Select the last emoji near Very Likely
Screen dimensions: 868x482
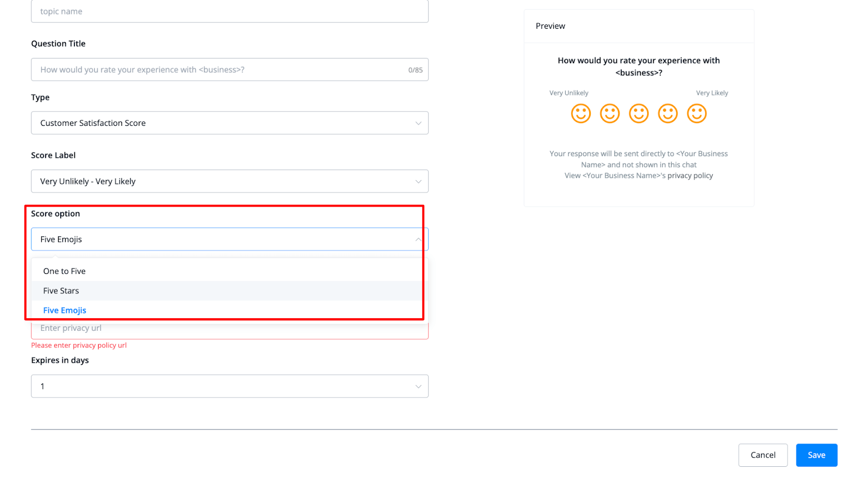pyautogui.click(x=697, y=114)
